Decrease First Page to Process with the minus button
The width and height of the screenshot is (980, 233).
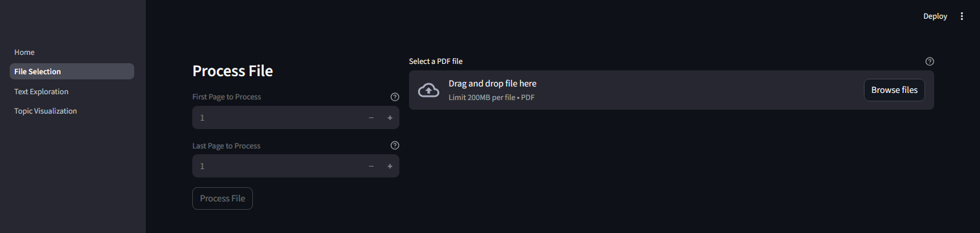(371, 117)
